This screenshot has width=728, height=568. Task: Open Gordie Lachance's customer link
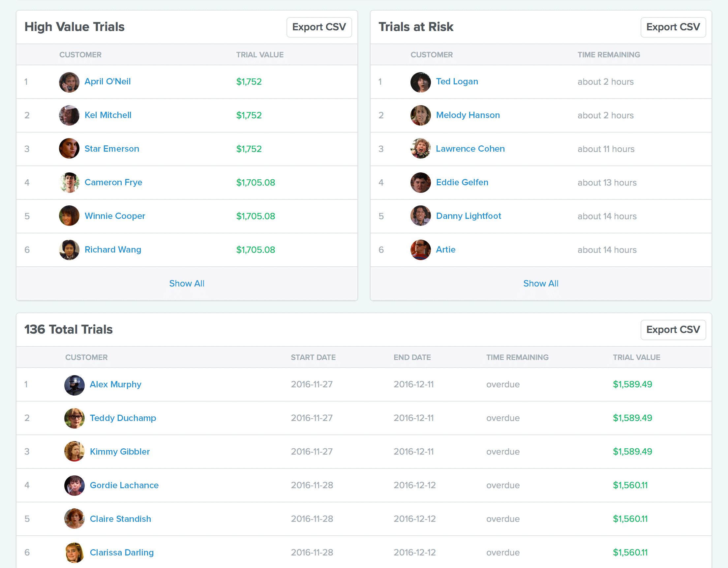[124, 485]
